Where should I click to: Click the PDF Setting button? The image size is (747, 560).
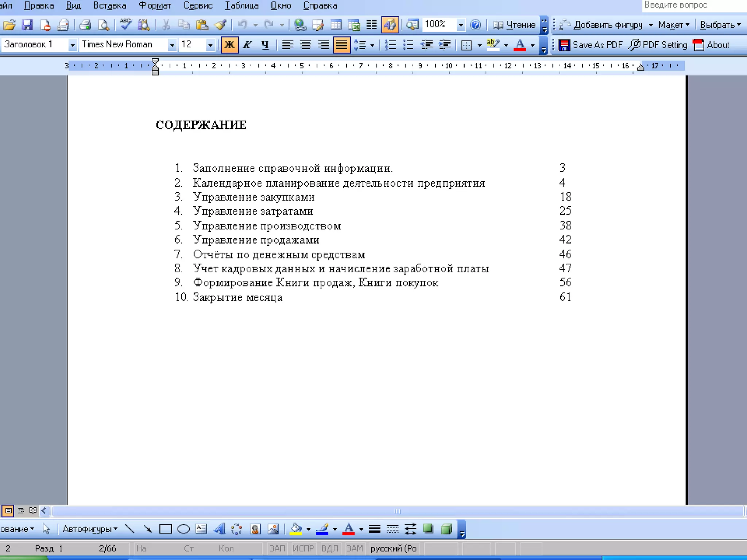point(658,45)
